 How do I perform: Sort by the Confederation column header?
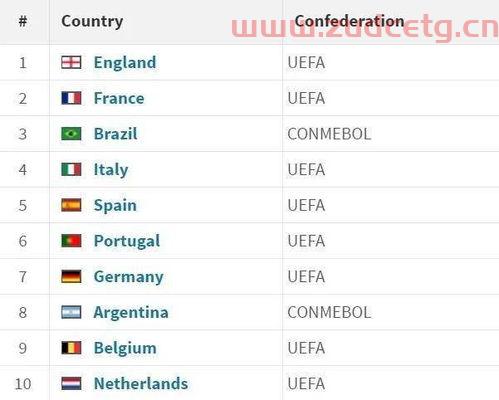pos(349,21)
